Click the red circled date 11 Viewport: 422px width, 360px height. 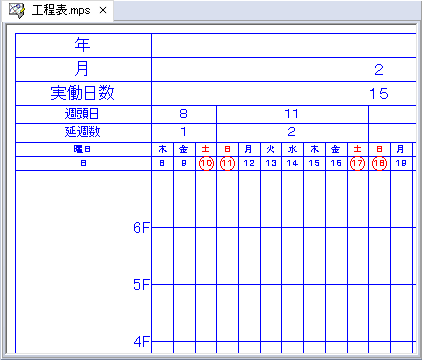pyautogui.click(x=228, y=163)
